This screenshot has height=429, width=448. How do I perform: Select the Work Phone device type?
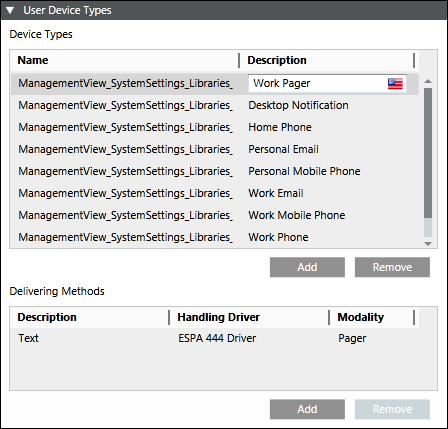(215, 237)
